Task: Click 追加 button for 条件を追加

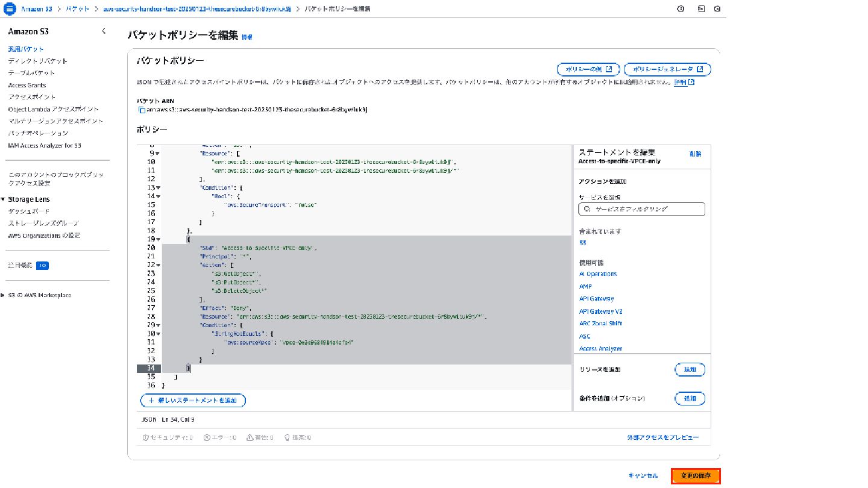Action: (690, 398)
